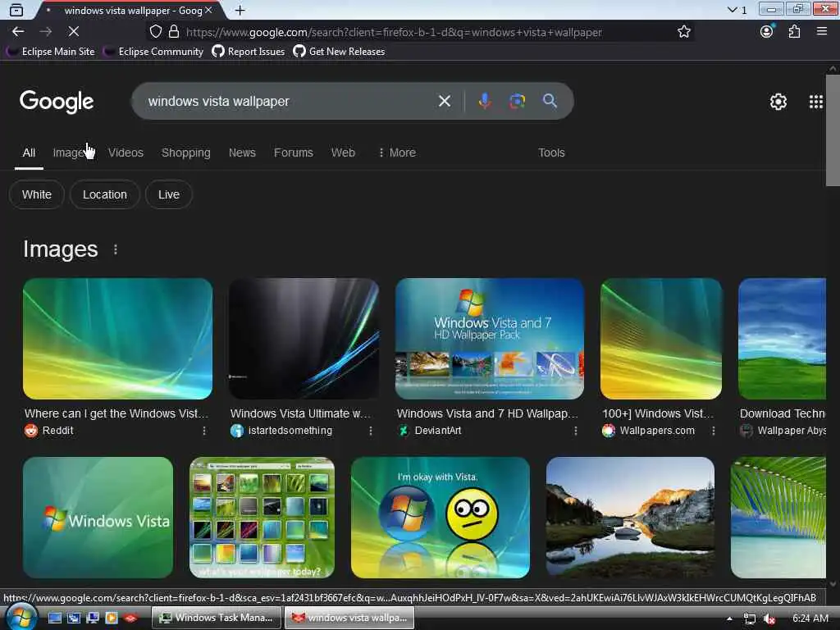The width and height of the screenshot is (840, 630).
Task: Close the windows vista wallpaper tab
Action: click(x=208, y=10)
